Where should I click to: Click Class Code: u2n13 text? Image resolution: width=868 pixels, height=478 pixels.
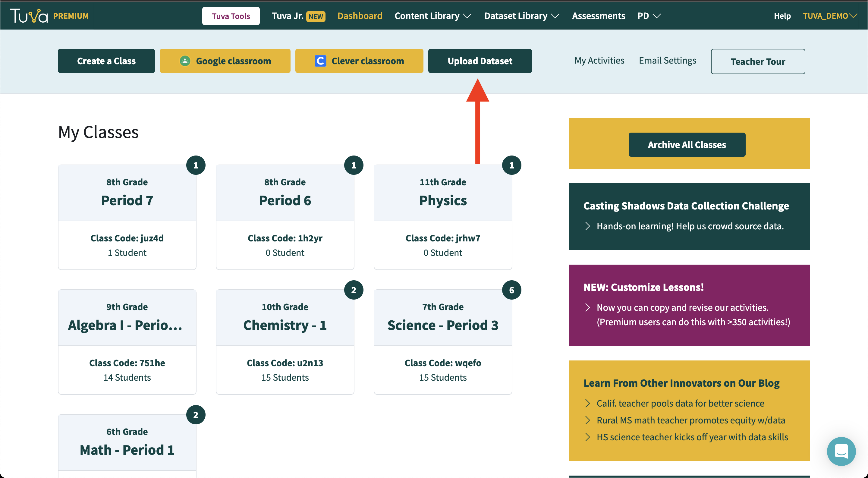click(x=285, y=363)
